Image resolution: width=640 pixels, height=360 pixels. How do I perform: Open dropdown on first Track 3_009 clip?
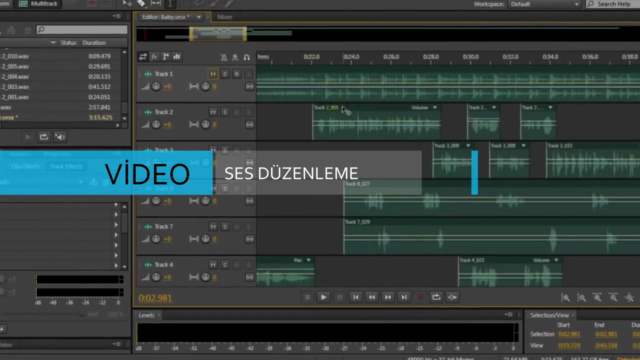click(468, 146)
